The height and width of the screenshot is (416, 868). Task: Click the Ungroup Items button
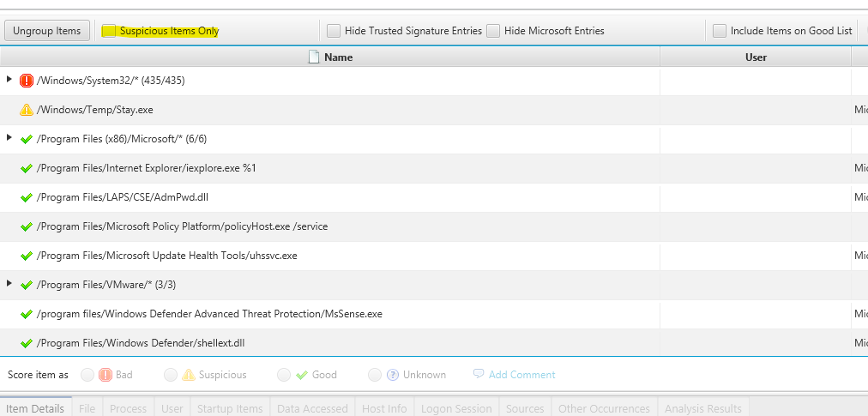coord(46,31)
